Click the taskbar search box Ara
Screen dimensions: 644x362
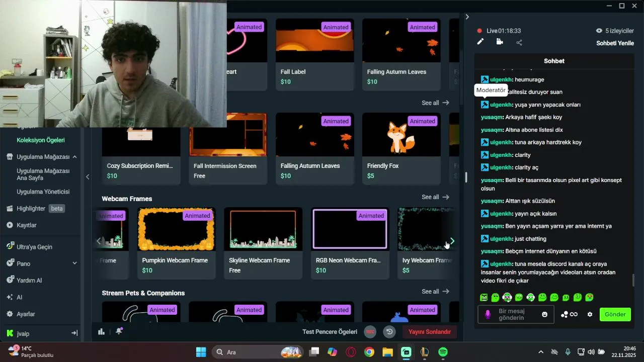258,352
